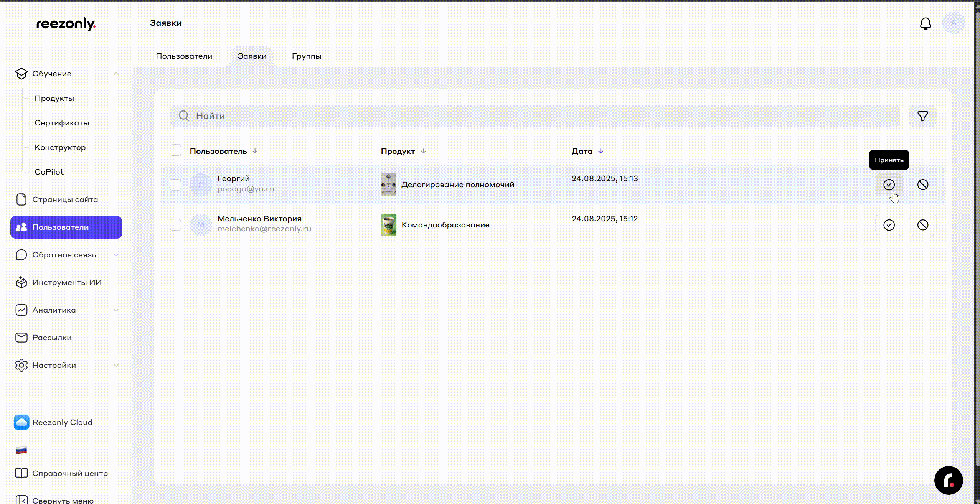
Task: Tick the checkbox for Мельченко Виктория's row
Action: point(175,225)
